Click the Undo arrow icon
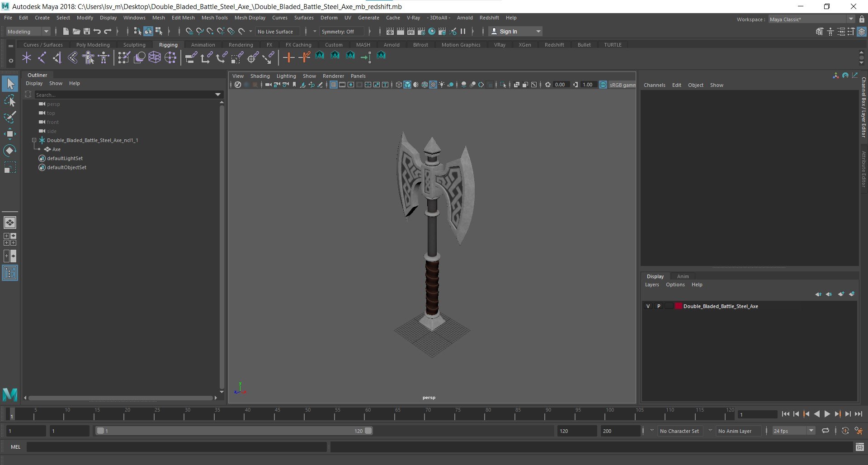 (97, 31)
